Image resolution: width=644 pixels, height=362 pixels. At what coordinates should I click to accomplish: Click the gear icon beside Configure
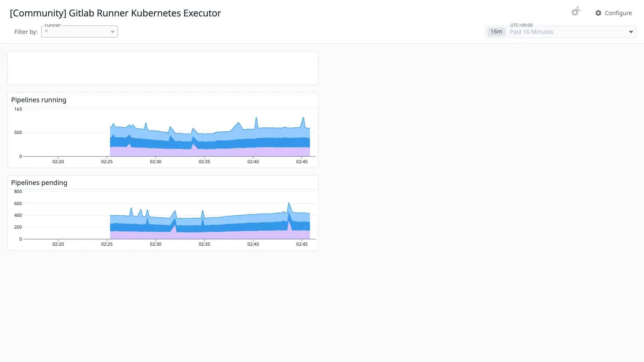pos(598,13)
